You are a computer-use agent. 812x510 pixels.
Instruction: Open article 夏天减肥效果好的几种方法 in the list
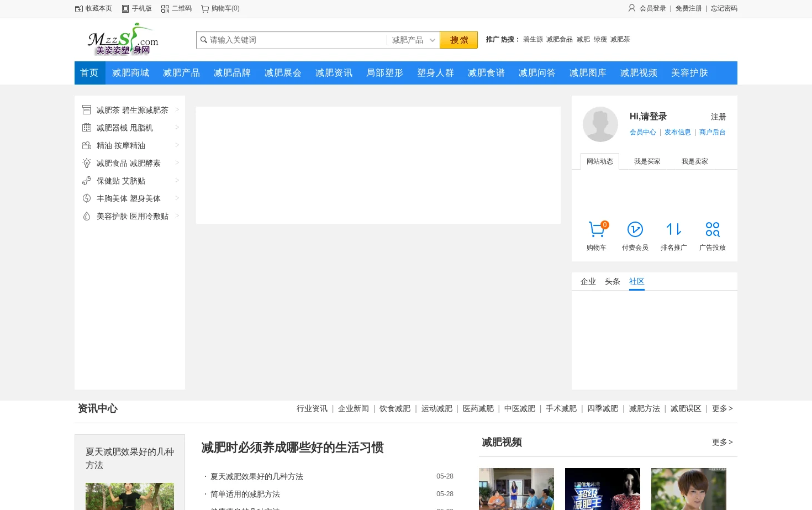[257, 476]
